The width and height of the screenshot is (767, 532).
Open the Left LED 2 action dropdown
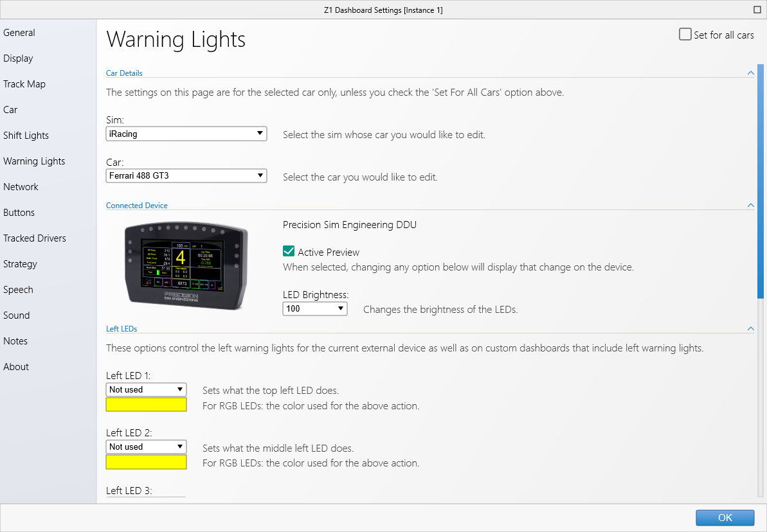pos(146,447)
